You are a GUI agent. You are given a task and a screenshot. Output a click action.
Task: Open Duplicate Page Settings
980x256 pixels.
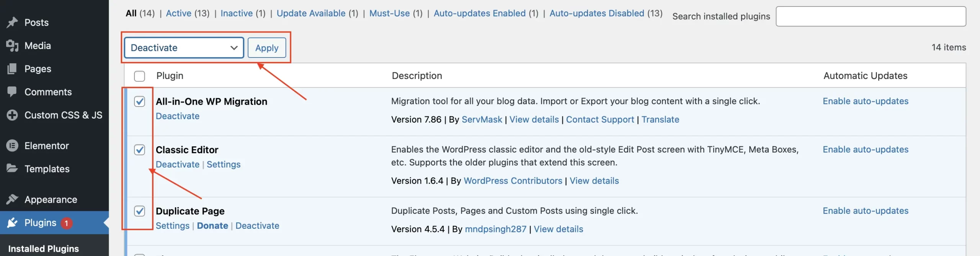173,226
